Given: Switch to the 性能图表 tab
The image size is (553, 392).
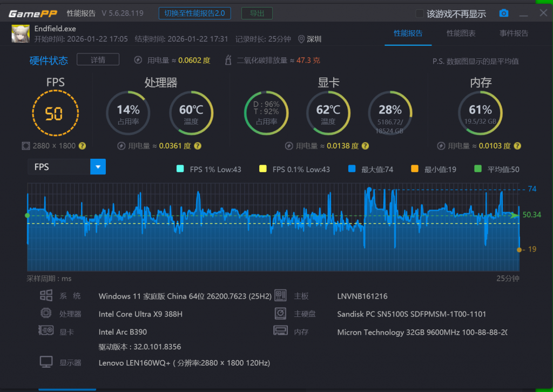Looking at the screenshot, I should tap(461, 33).
